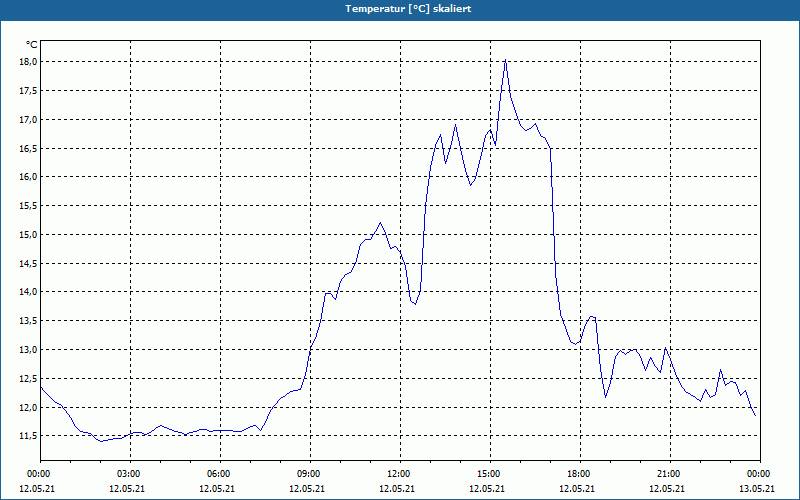800x500 pixels.
Task: Click the 09:00 time label
Action: [311, 474]
